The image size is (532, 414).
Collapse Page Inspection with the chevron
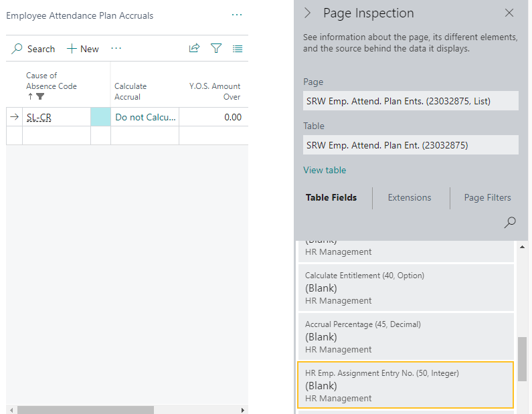coord(308,13)
